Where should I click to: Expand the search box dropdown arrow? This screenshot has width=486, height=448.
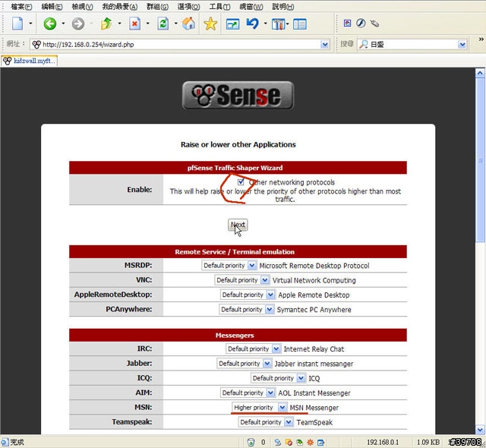(x=462, y=45)
